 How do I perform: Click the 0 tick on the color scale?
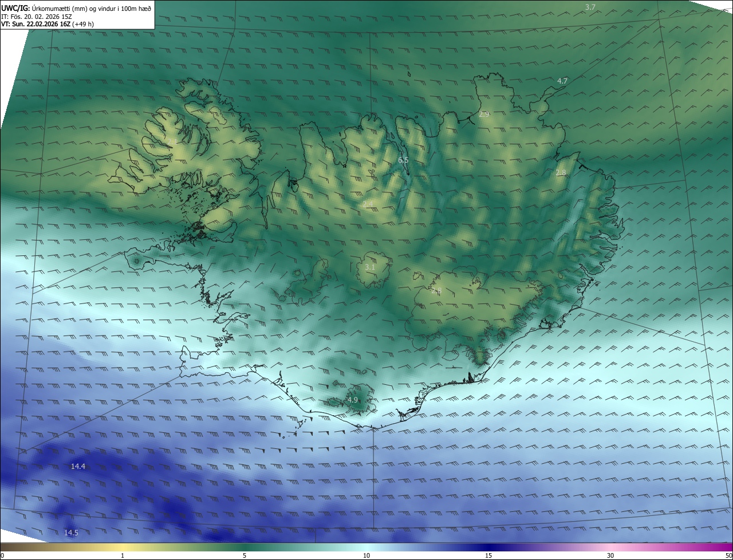click(x=2, y=555)
